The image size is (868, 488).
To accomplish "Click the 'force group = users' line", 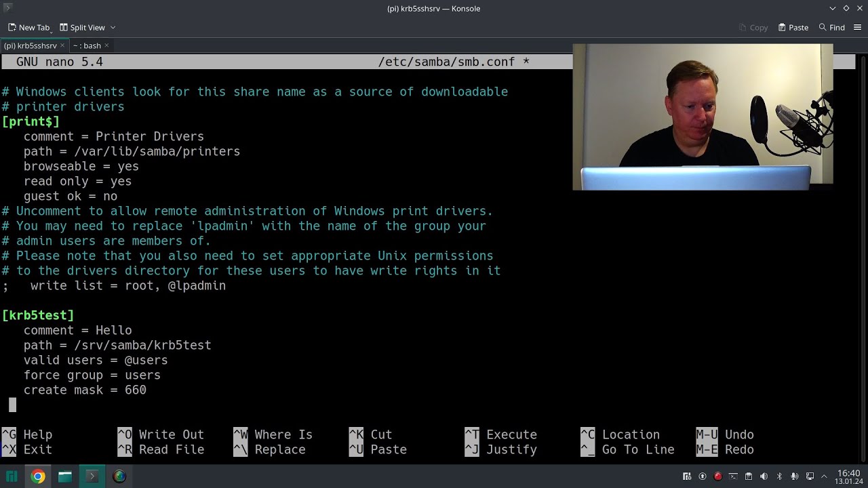I will [92, 375].
